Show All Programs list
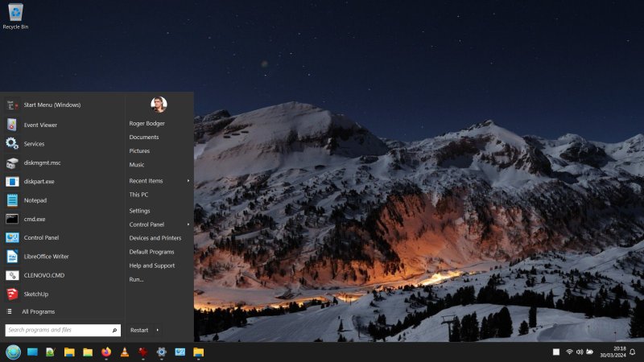Viewport: 644px width, 362px height. [x=38, y=311]
